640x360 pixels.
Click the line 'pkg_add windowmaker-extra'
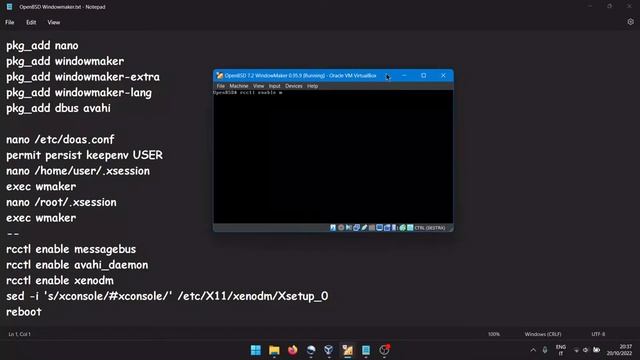click(83, 77)
